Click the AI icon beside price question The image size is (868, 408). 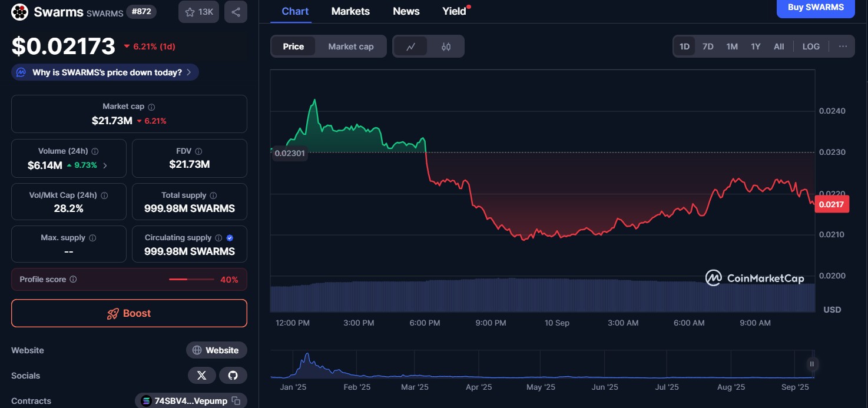[x=21, y=72]
